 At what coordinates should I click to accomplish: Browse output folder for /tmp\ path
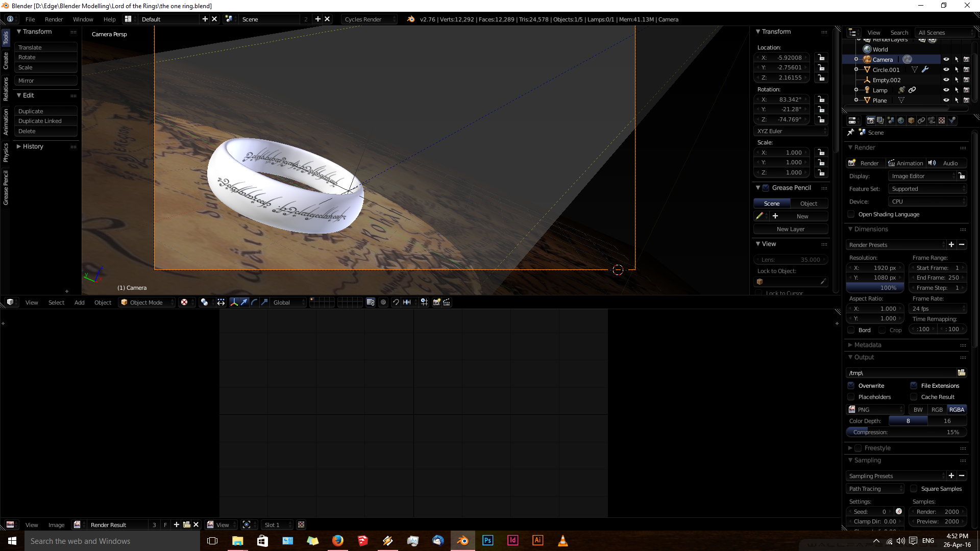point(961,372)
